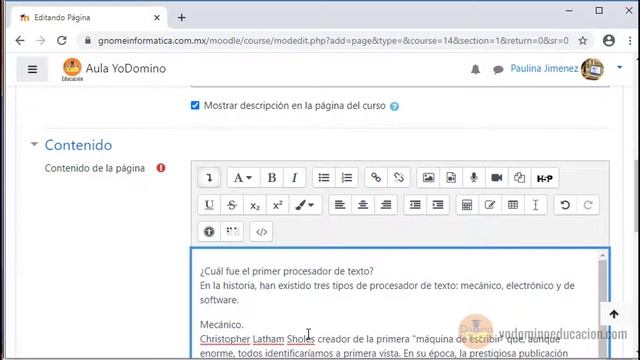Redo the last edit
Viewport: 640px width, 360px height.
click(588, 204)
